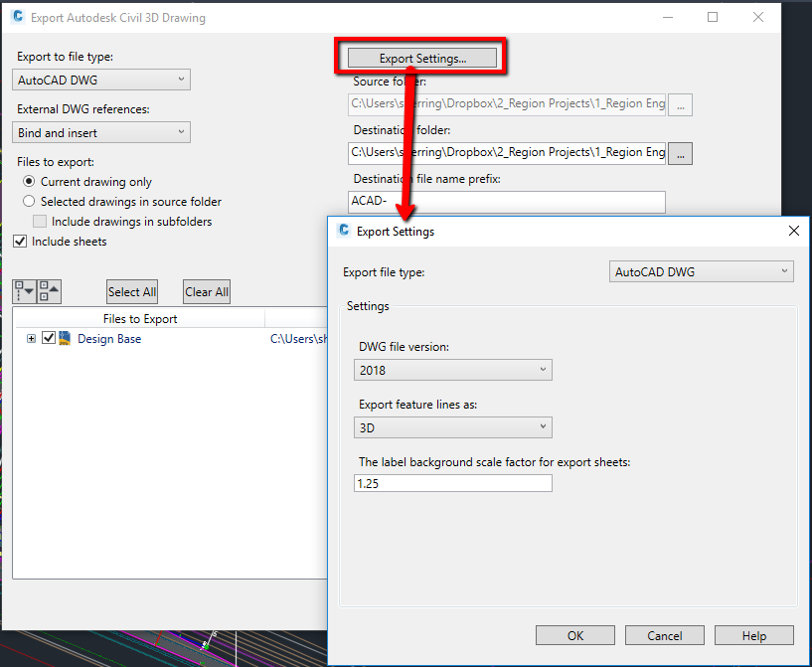The image size is (812, 667).
Task: Click the expand all tree levels icon
Action: point(22,290)
